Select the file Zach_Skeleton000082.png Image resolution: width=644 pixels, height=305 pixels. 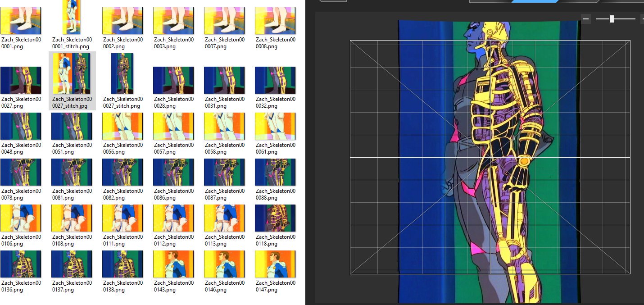click(123, 180)
